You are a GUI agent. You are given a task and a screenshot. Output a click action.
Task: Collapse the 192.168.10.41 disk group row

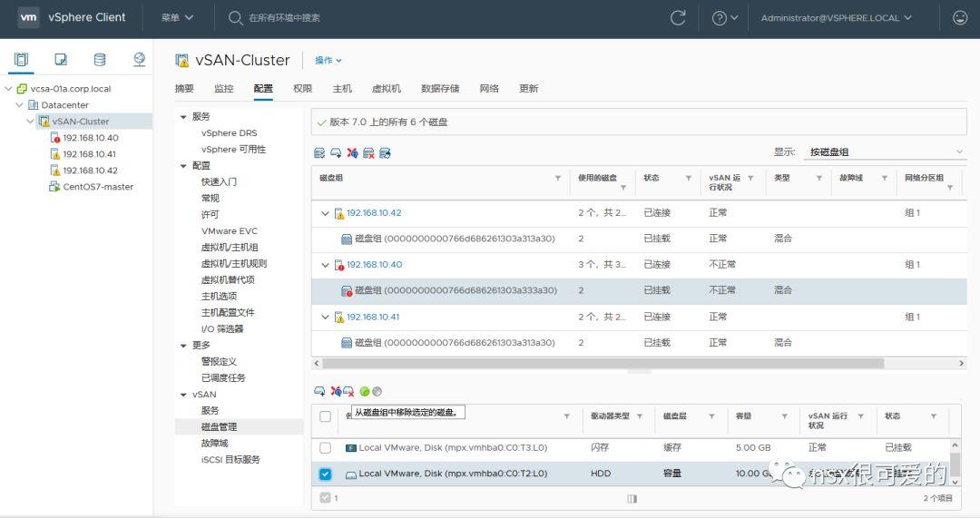coord(325,318)
